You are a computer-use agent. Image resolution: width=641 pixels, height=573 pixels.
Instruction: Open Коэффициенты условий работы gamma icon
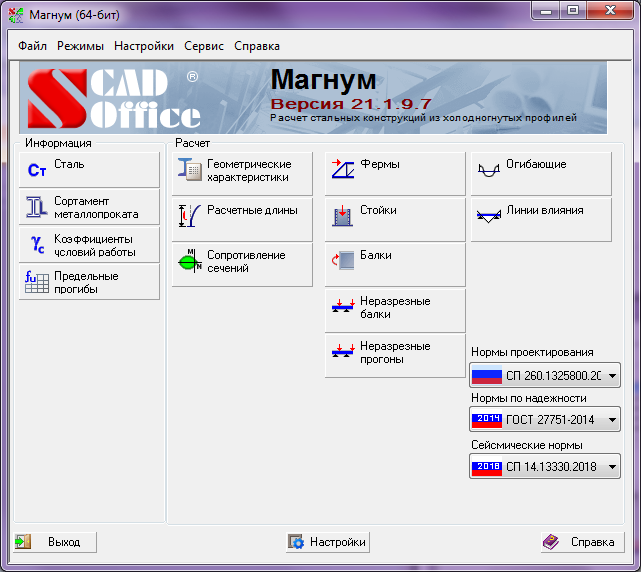click(x=38, y=244)
